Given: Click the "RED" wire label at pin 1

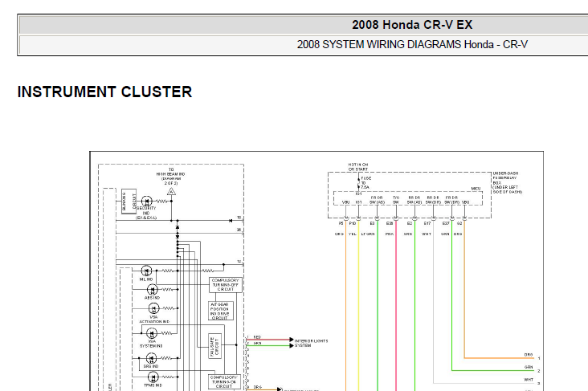Looking at the screenshot, I should 257,337.
